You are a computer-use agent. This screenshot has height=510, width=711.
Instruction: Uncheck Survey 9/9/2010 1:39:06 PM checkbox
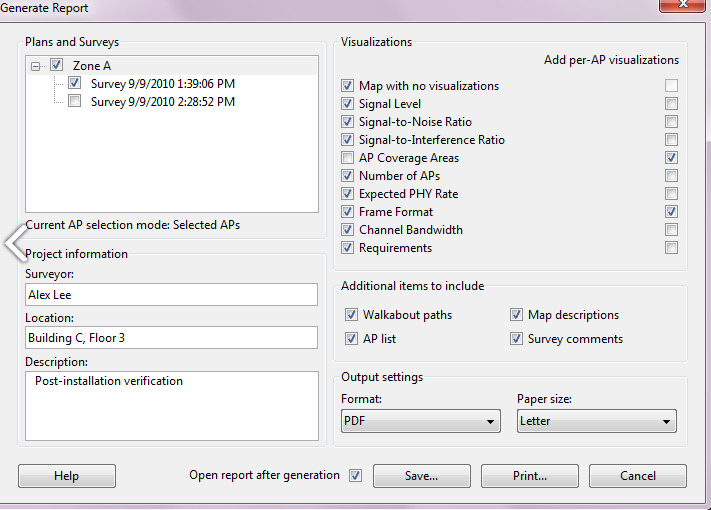74,83
